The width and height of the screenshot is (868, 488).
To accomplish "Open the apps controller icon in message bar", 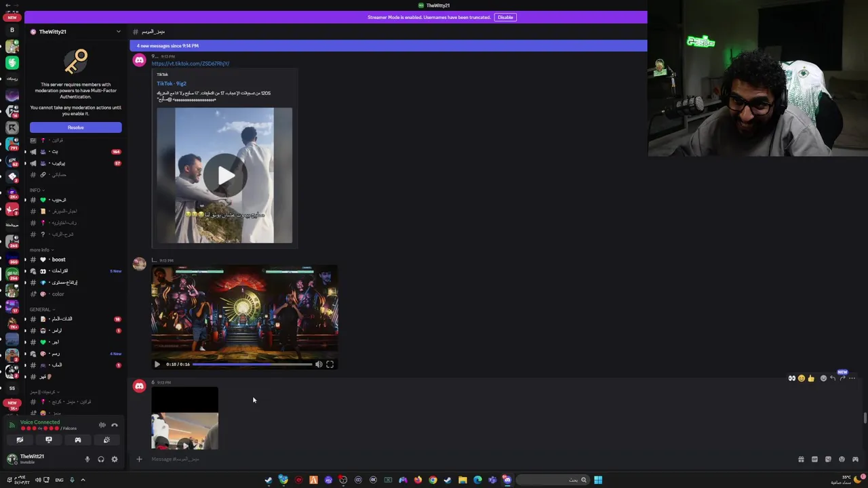I will pos(855,459).
